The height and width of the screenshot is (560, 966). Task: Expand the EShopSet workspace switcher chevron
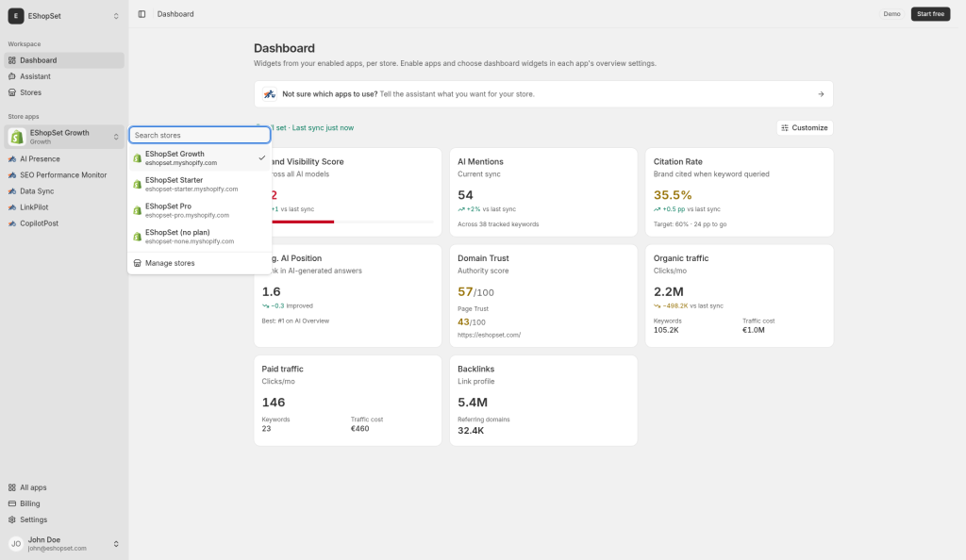point(116,16)
